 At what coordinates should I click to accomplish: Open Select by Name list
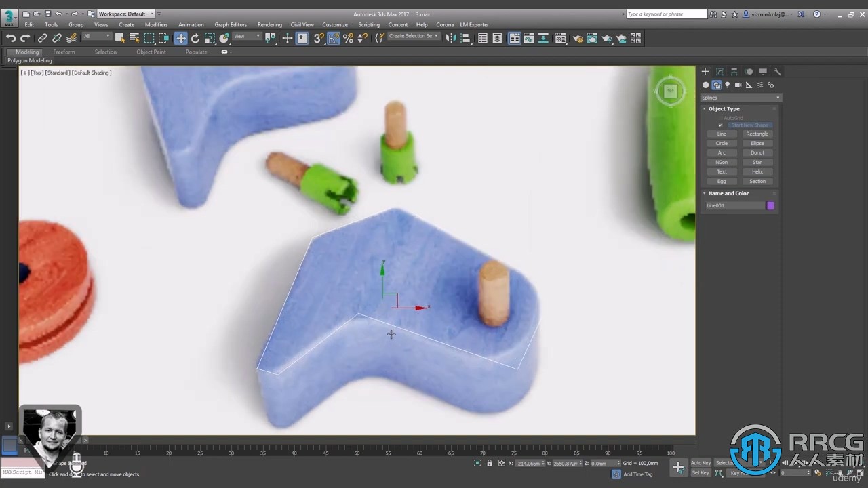point(134,39)
